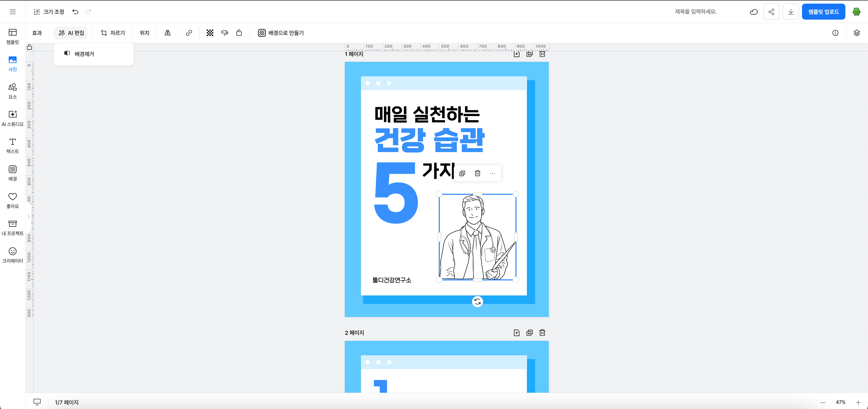Viewport: 868px width, 409px height.
Task: Open the three-dots more options menu
Action: tap(492, 173)
